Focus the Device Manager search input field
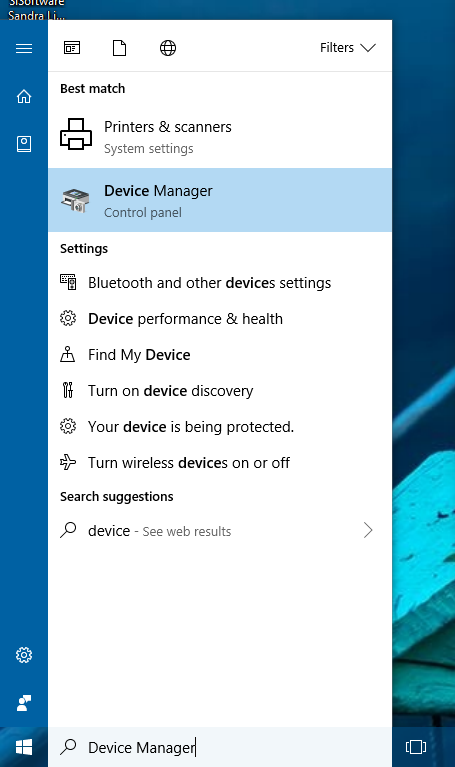This screenshot has height=767, width=455. coord(220,747)
